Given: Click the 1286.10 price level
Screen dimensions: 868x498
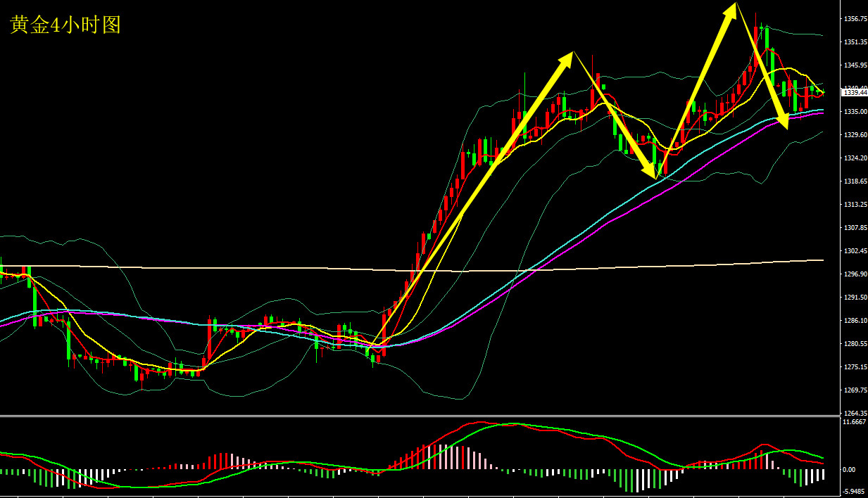Looking at the screenshot, I should (855, 321).
